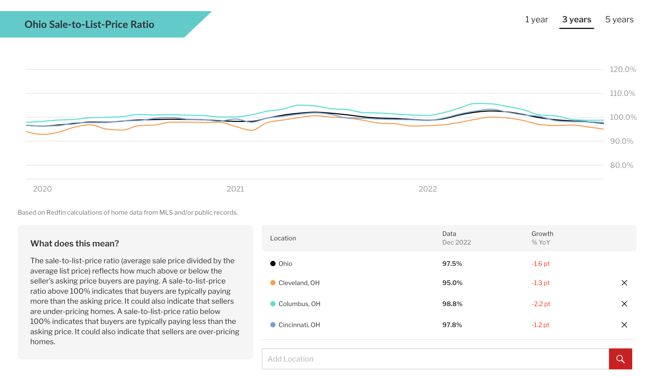
Task: Click the 98.8% value for Columbus
Action: click(452, 304)
